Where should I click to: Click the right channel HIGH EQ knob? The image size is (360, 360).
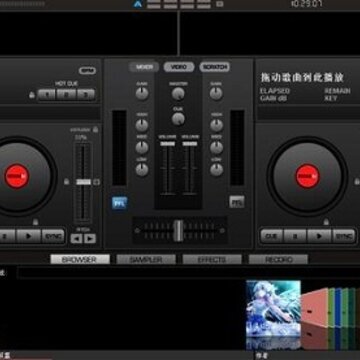point(216,125)
